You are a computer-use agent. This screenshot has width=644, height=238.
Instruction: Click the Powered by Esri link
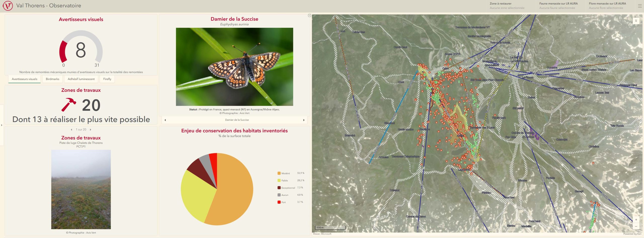coord(632,234)
